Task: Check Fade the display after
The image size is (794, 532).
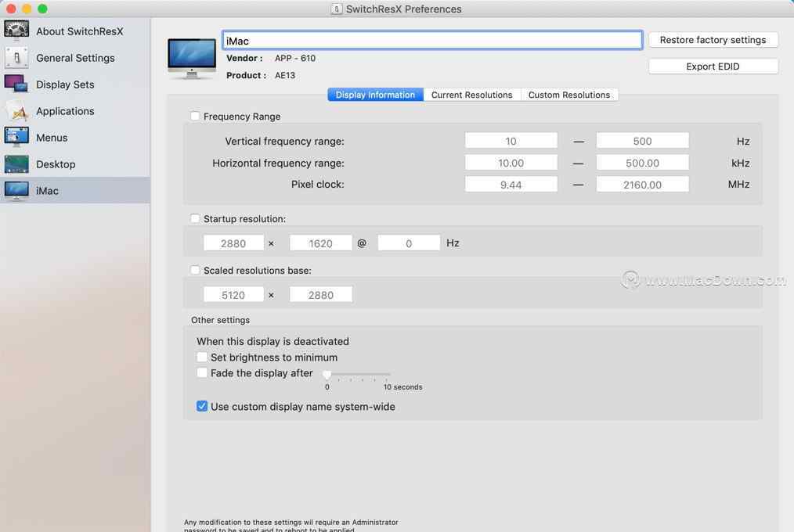Action: click(202, 372)
